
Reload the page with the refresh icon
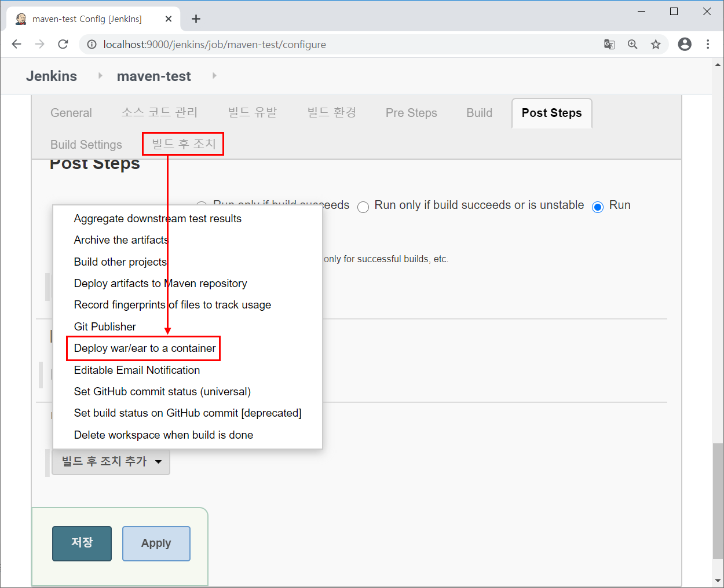tap(63, 45)
